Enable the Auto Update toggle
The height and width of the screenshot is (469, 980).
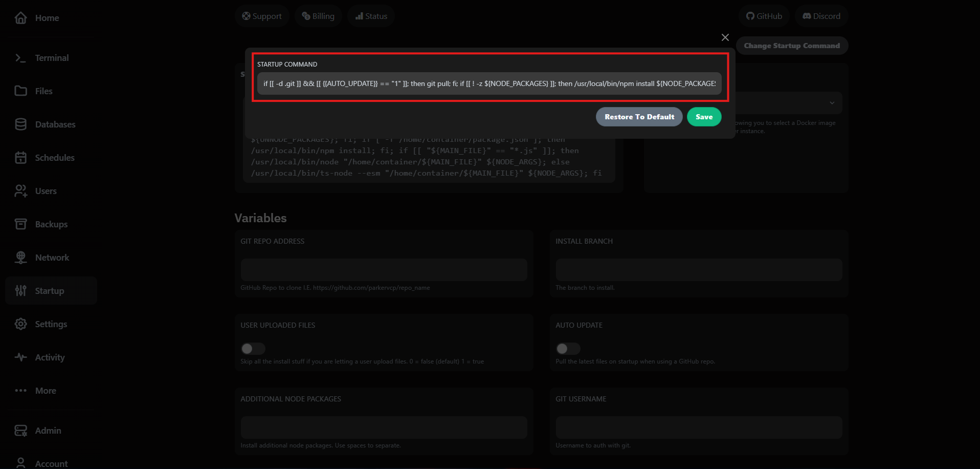coord(568,349)
